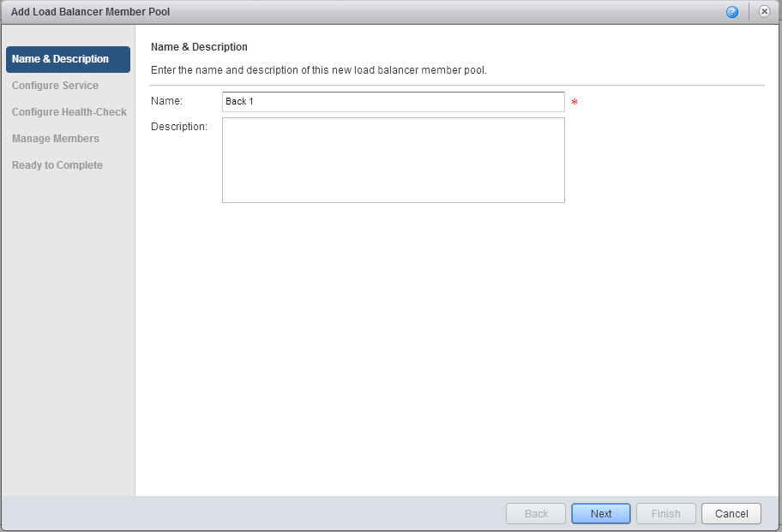The height and width of the screenshot is (532, 782).
Task: Click the red required asterisk near Name field
Action: tap(574, 102)
